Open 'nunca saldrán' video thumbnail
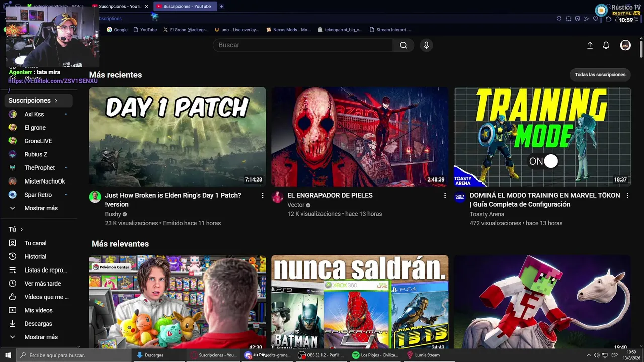This screenshot has height=362, width=644. [x=360, y=302]
